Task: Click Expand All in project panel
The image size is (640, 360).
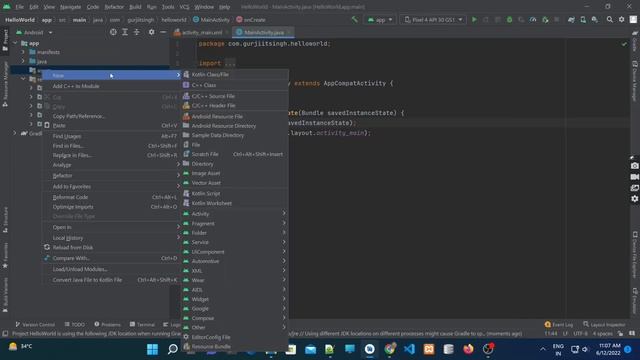Action: 125,32
